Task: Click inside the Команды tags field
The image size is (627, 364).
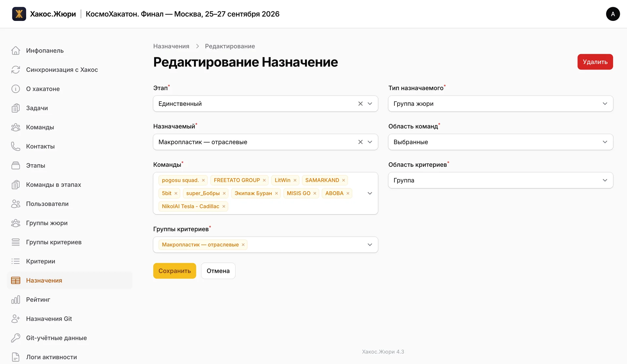Action: pyautogui.click(x=265, y=193)
